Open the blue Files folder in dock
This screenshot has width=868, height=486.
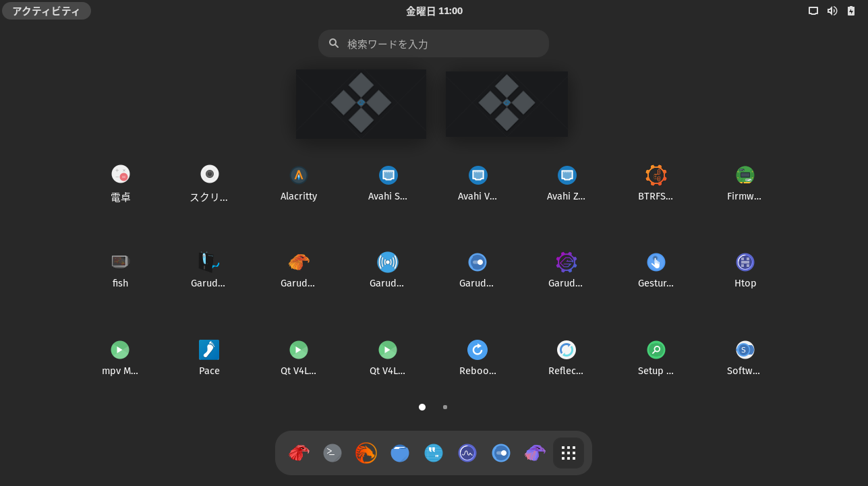tap(400, 453)
